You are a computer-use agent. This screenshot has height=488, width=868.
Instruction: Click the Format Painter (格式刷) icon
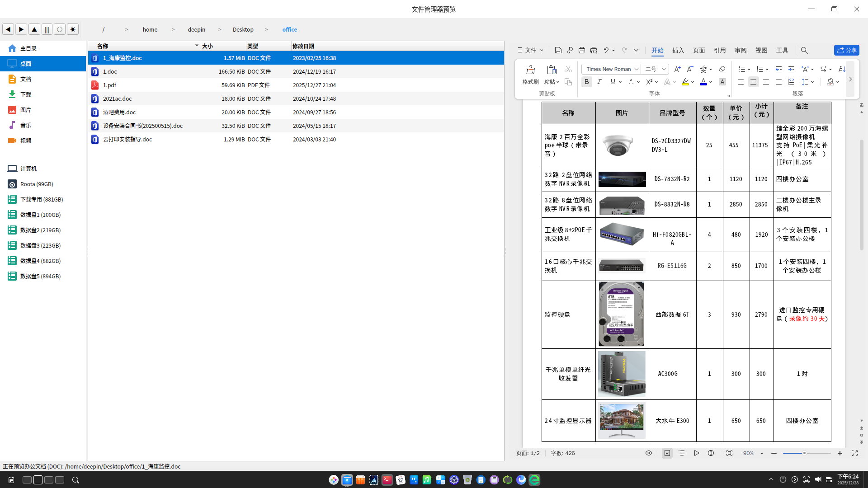pos(530,70)
